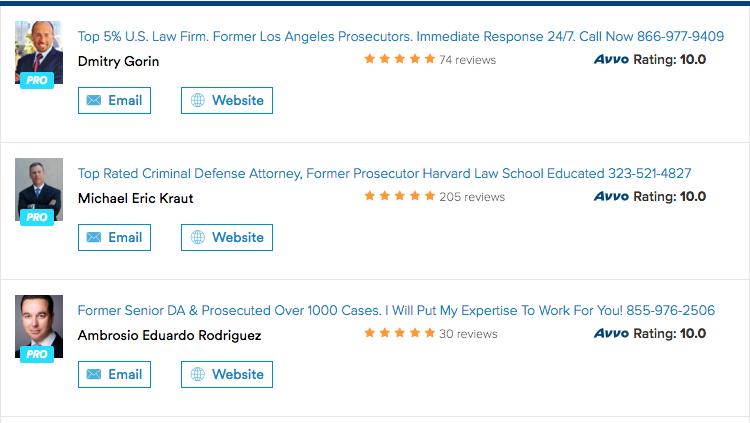Click the PRO badge on Michael Eric Kraut's photo
This screenshot has height=423, width=750.
click(x=37, y=217)
